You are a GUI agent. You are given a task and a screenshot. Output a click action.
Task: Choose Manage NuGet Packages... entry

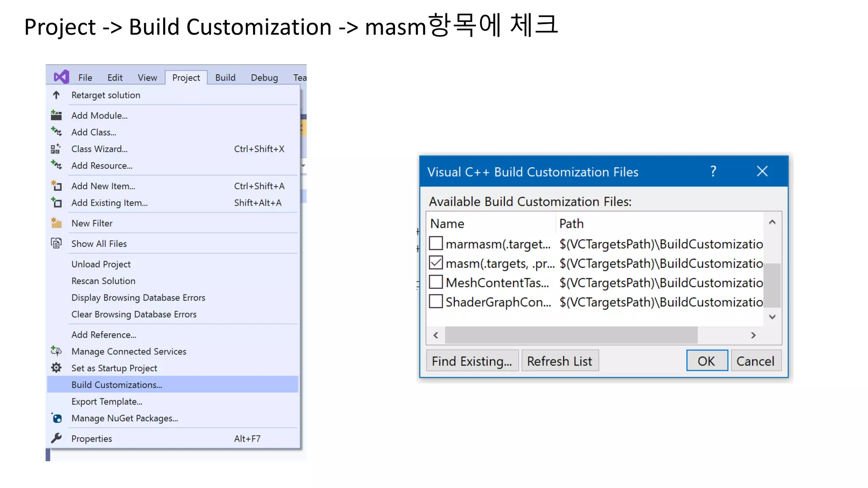[x=172, y=418]
